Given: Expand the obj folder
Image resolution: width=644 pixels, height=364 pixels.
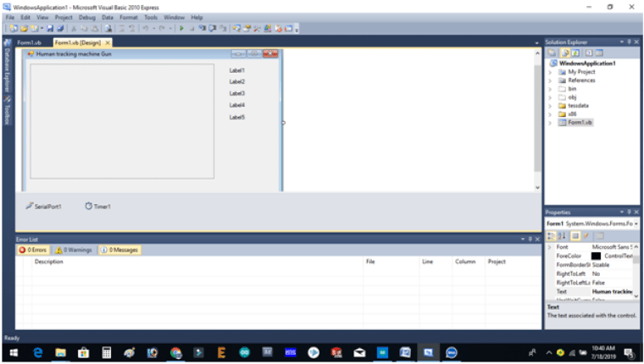Looking at the screenshot, I should click(x=550, y=97).
